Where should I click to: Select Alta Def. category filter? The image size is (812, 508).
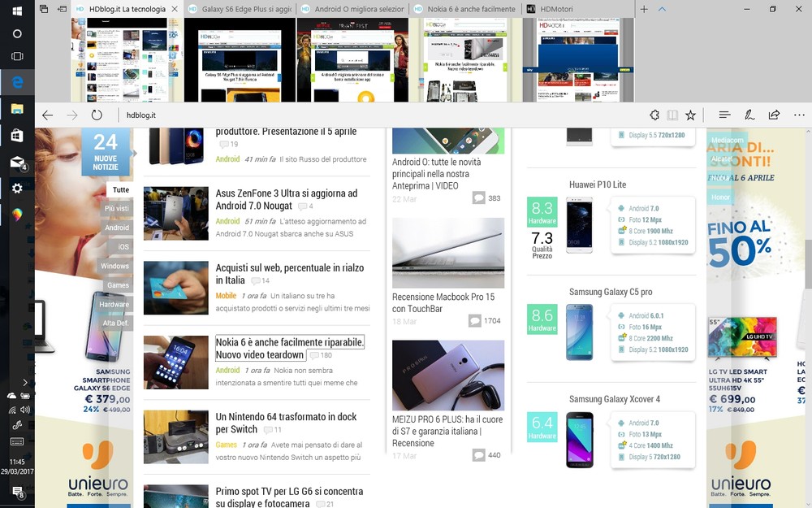pos(115,323)
